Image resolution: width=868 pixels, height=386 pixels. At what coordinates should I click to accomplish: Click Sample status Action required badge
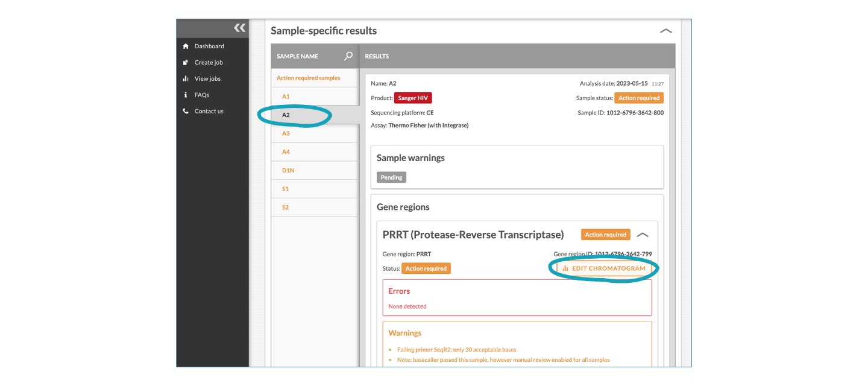point(639,98)
